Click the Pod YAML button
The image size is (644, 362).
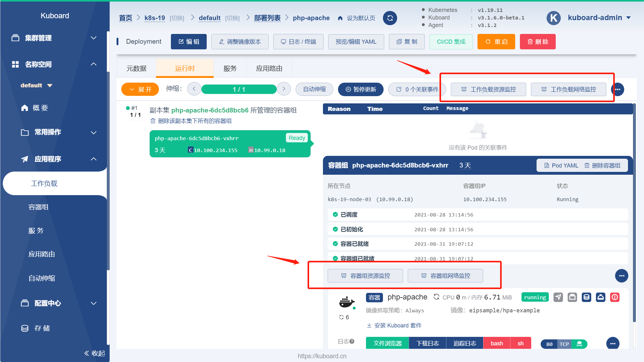point(561,166)
